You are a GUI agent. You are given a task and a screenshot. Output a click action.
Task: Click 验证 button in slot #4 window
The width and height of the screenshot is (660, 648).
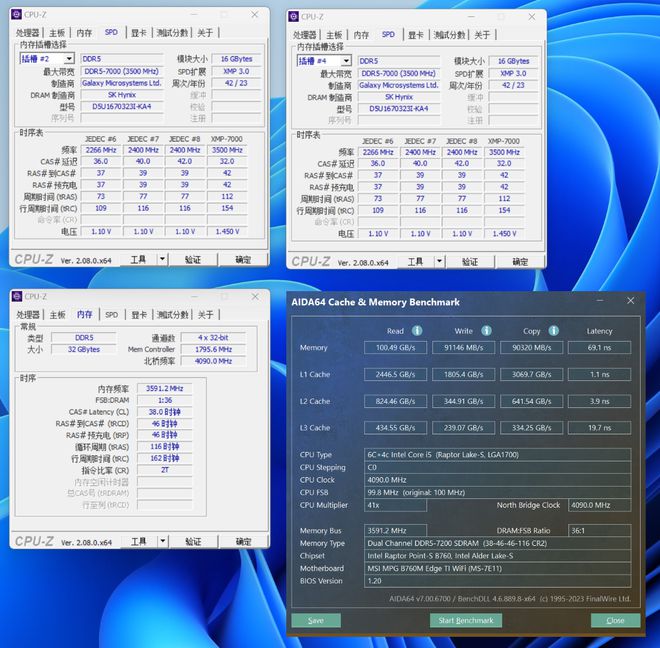click(470, 261)
